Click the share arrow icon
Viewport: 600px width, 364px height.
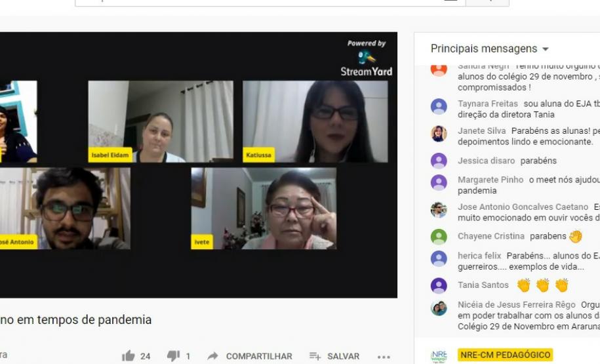(212, 356)
